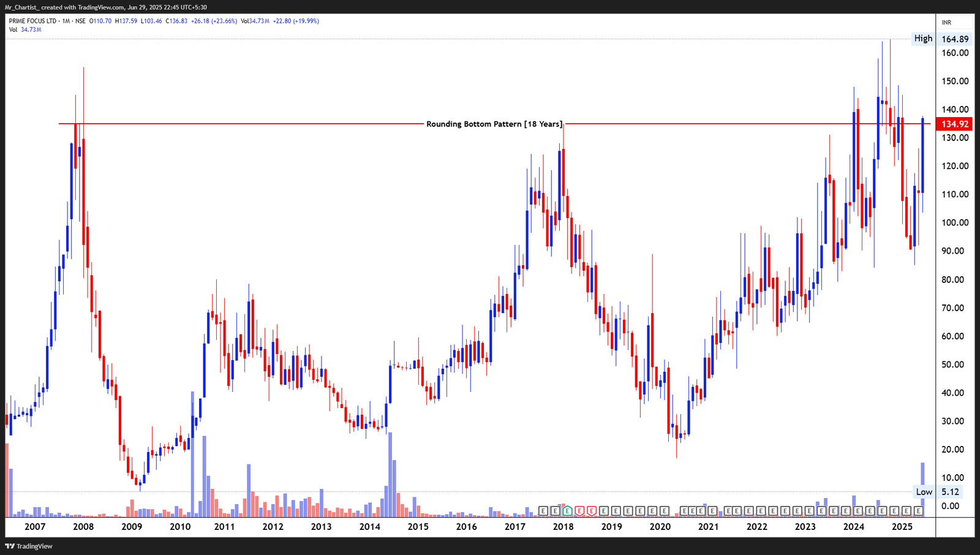Click the 1M interval label in the legend

[x=67, y=20]
